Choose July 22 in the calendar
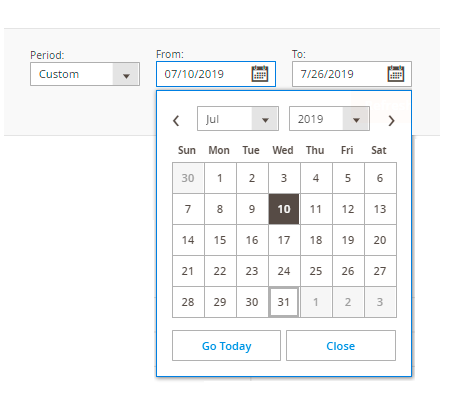This screenshot has height=396, width=458. (x=220, y=271)
